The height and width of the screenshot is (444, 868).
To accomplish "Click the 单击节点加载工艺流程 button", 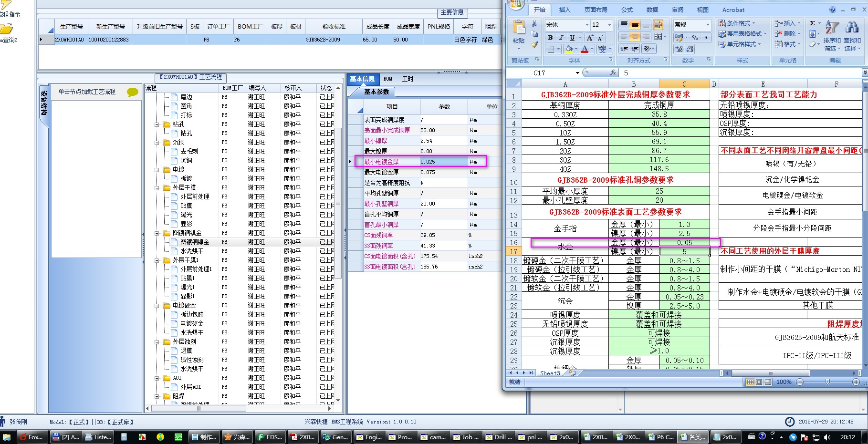I will click(x=87, y=92).
